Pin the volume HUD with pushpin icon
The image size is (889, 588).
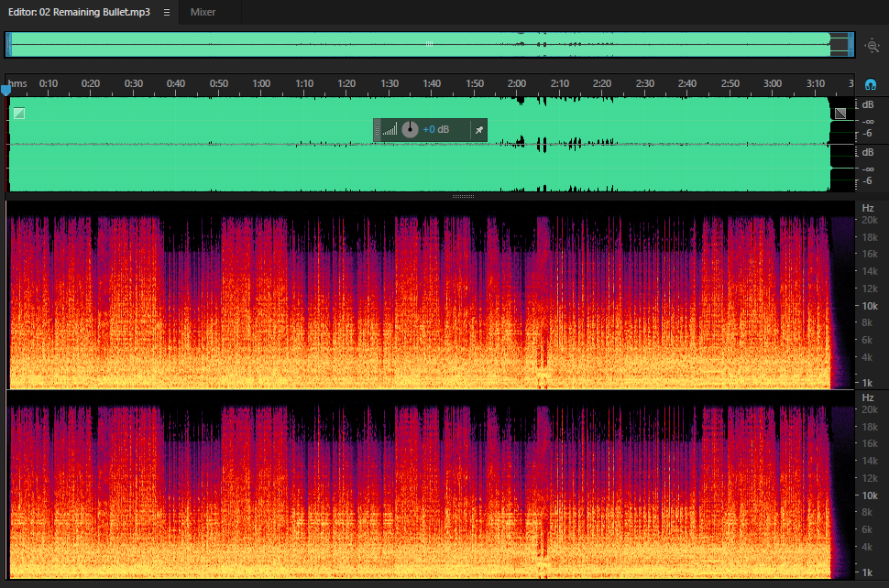(479, 130)
